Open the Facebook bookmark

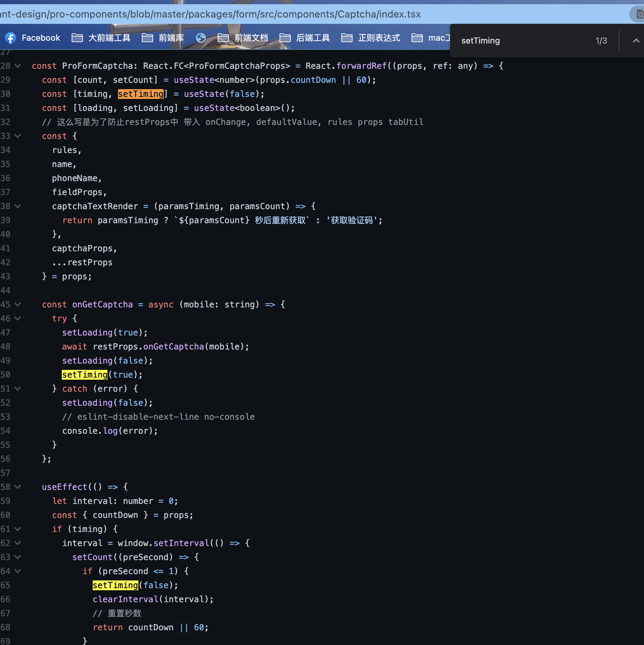(33, 38)
